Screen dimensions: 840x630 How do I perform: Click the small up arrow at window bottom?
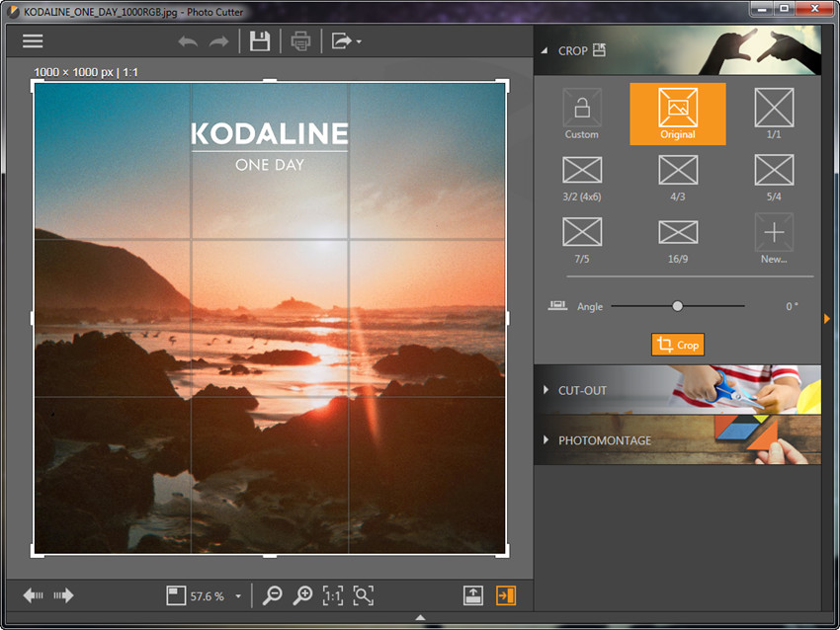(x=421, y=618)
